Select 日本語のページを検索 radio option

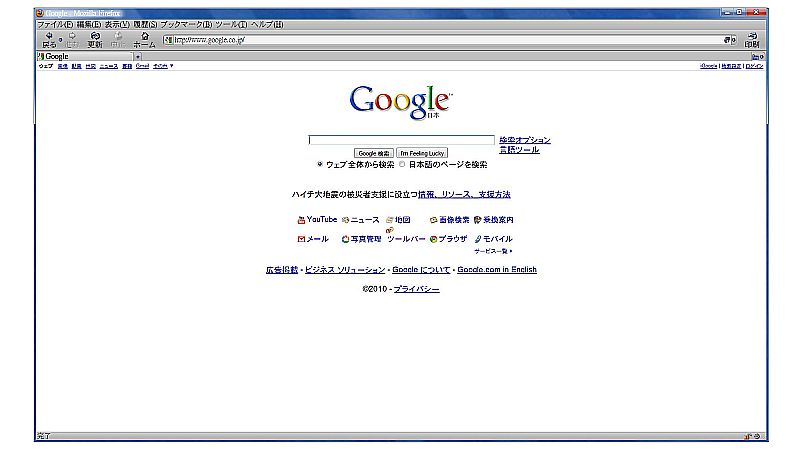pos(402,164)
